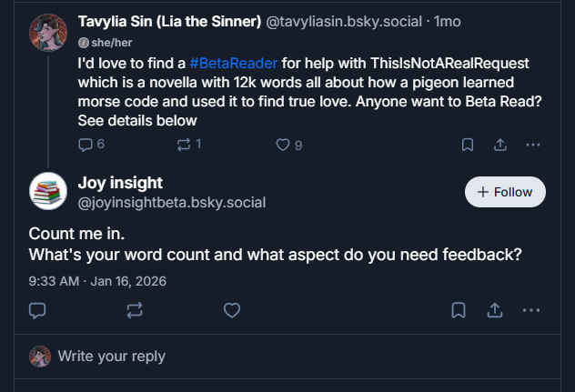
Task: Click the reply icon on Joy insight's post
Action: pos(37,310)
